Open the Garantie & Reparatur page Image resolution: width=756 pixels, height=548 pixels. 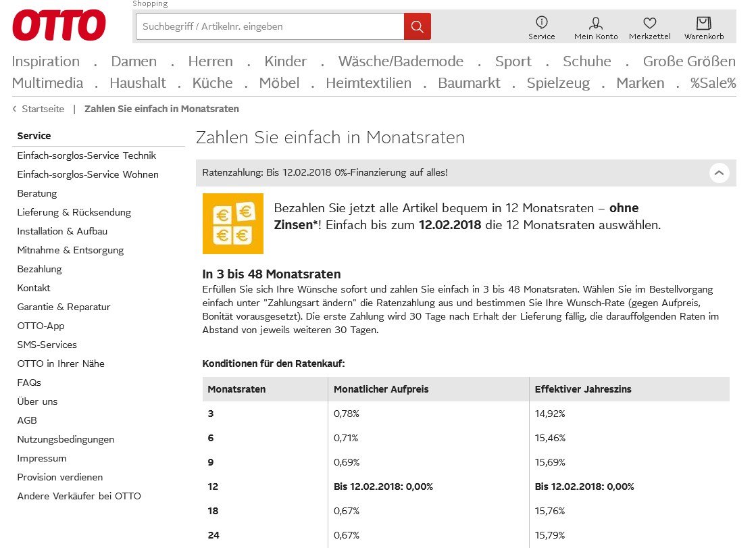64,307
